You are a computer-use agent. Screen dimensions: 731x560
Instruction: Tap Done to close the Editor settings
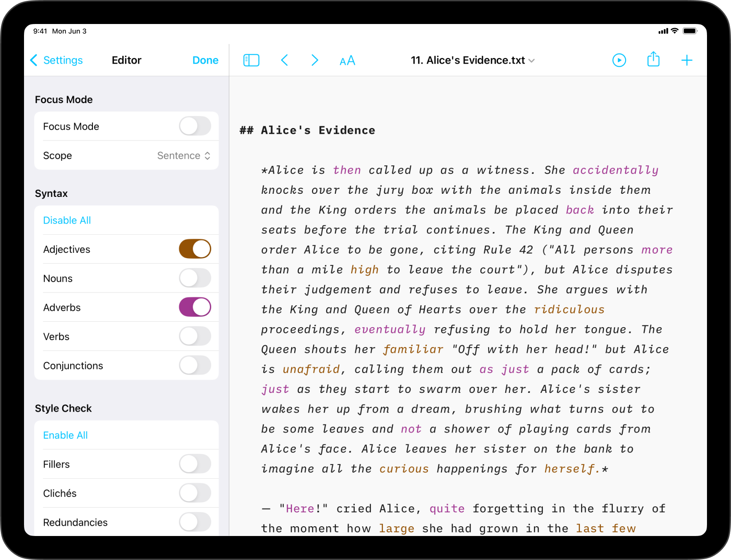pyautogui.click(x=205, y=60)
